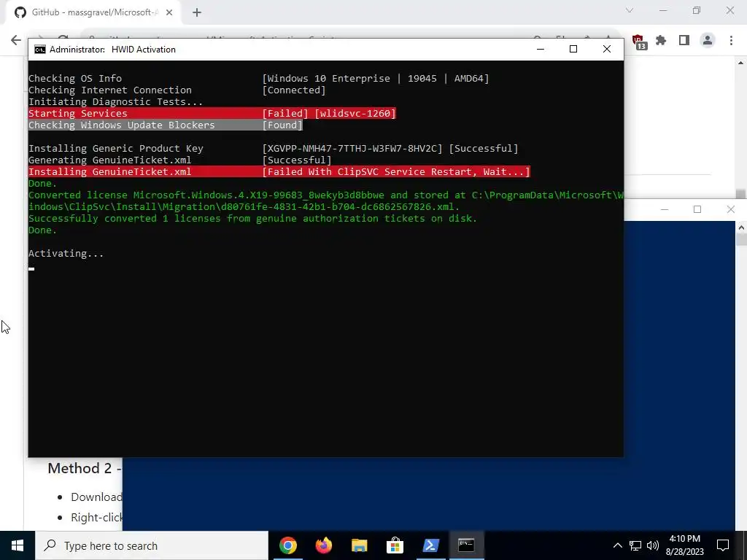
Task: Open the HWID Activation window system icon
Action: pyautogui.click(x=40, y=50)
